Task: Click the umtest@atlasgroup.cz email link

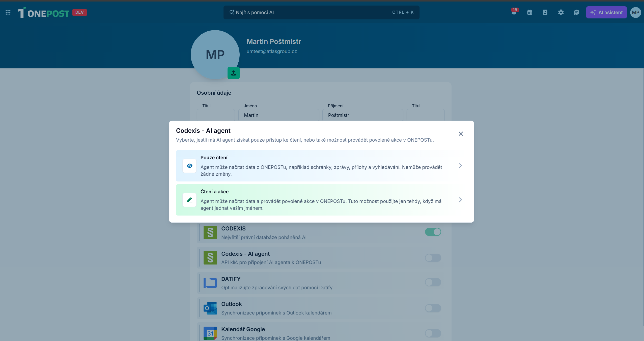Action: pyautogui.click(x=272, y=51)
